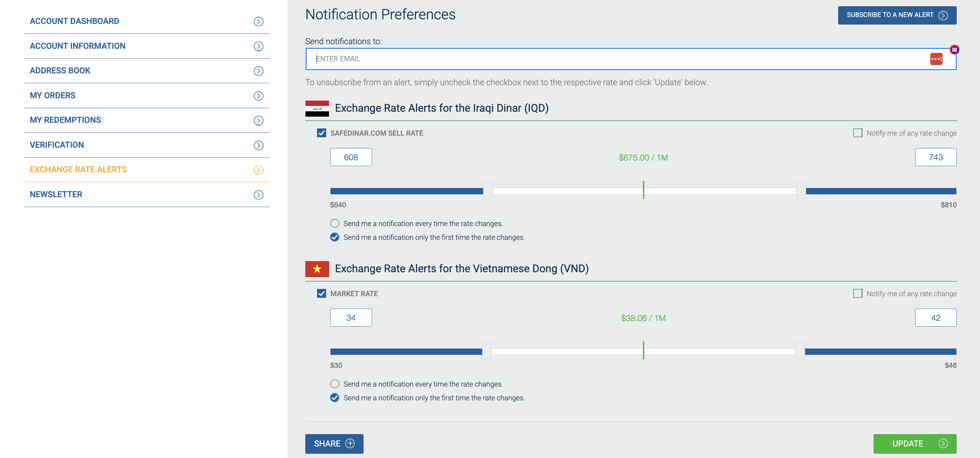Screen dimensions: 980x458
Task: Click the plus icon on Share button
Action: coord(350,444)
